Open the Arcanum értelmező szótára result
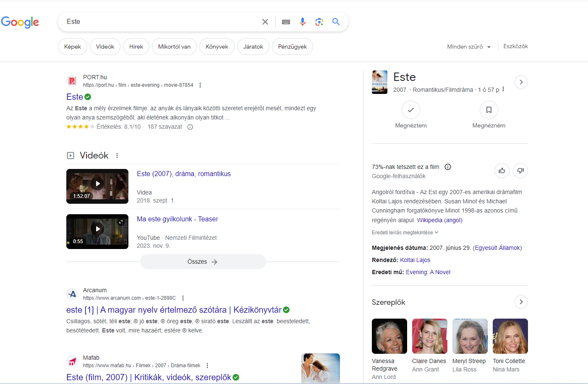 pyautogui.click(x=174, y=310)
